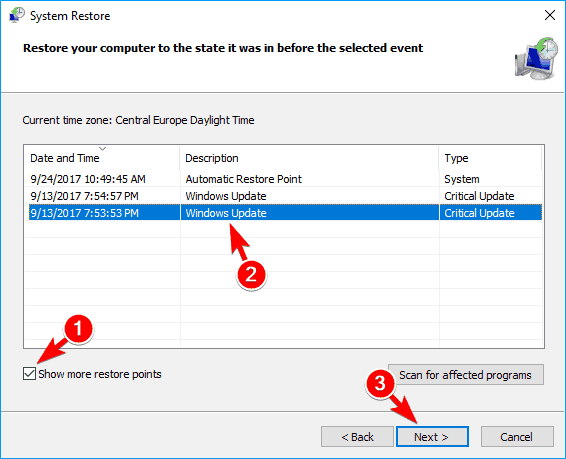Uncheck Show more restore points checkbox
The width and height of the screenshot is (566, 459).
[29, 373]
